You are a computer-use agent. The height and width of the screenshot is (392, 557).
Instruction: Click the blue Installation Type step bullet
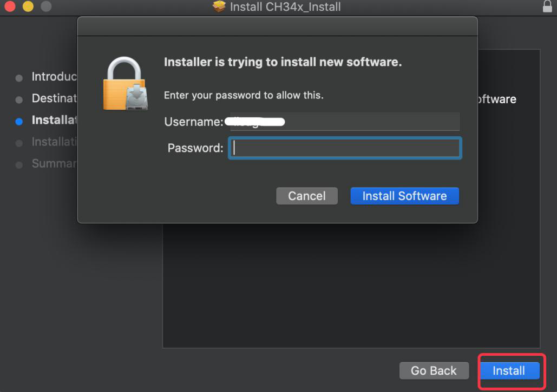pyautogui.click(x=19, y=122)
